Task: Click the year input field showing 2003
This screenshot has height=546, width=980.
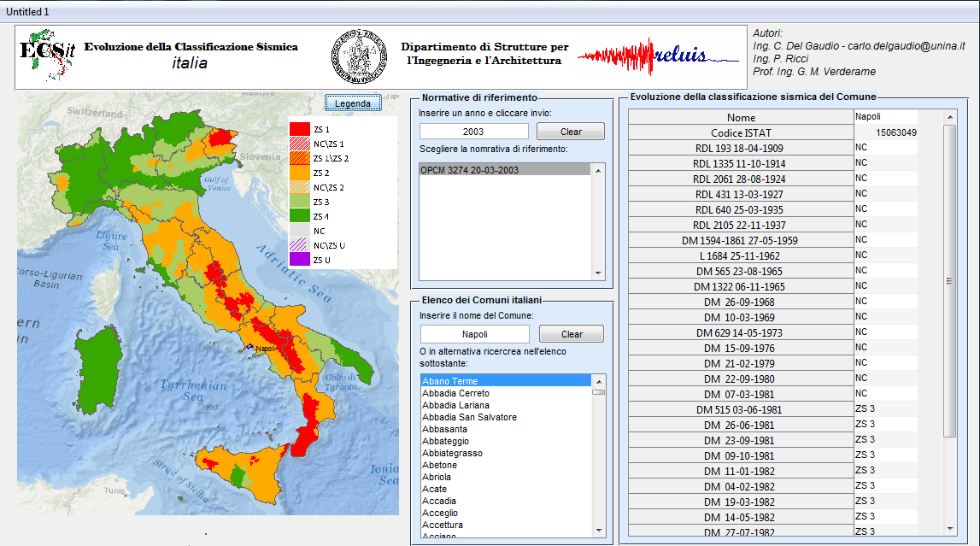Action: pos(473,132)
